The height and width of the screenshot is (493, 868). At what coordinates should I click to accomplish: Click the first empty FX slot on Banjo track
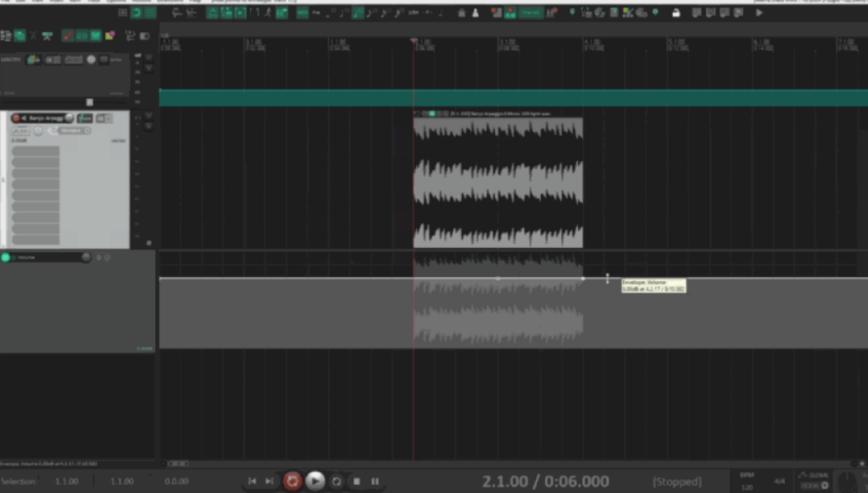pos(36,151)
